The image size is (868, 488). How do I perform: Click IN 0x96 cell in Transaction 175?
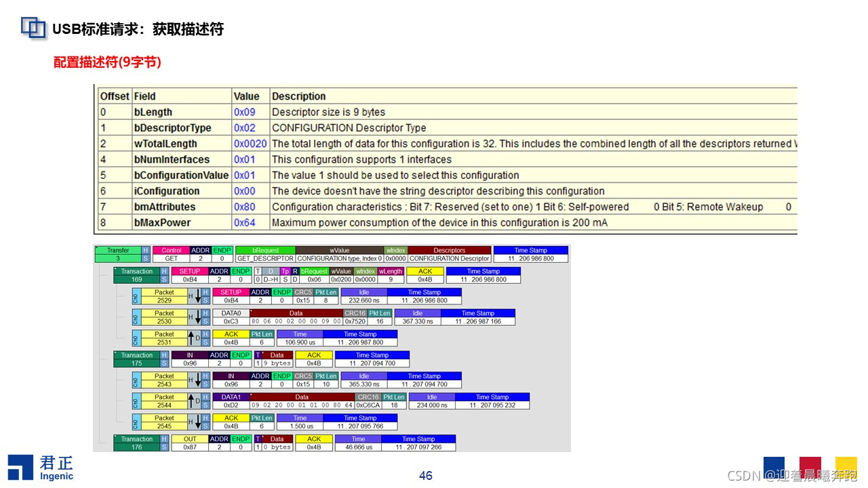(189, 359)
